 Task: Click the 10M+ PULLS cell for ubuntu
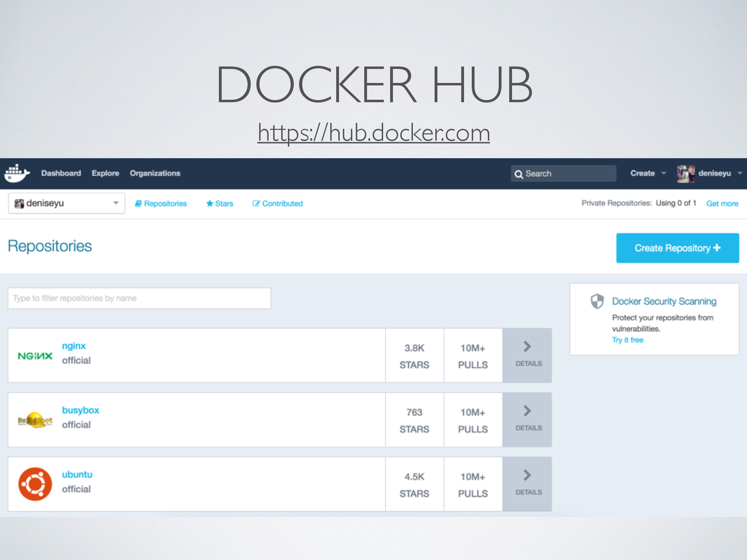point(473,485)
